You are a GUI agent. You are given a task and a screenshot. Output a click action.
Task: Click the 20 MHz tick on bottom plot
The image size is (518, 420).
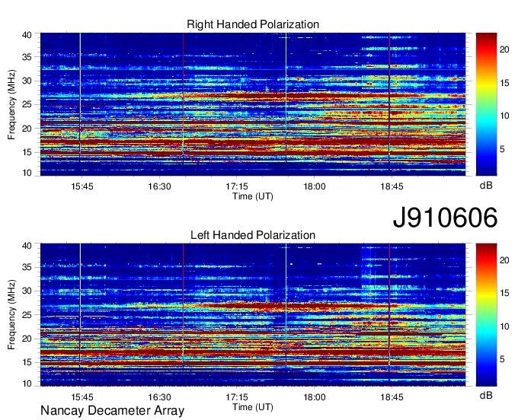(x=27, y=339)
